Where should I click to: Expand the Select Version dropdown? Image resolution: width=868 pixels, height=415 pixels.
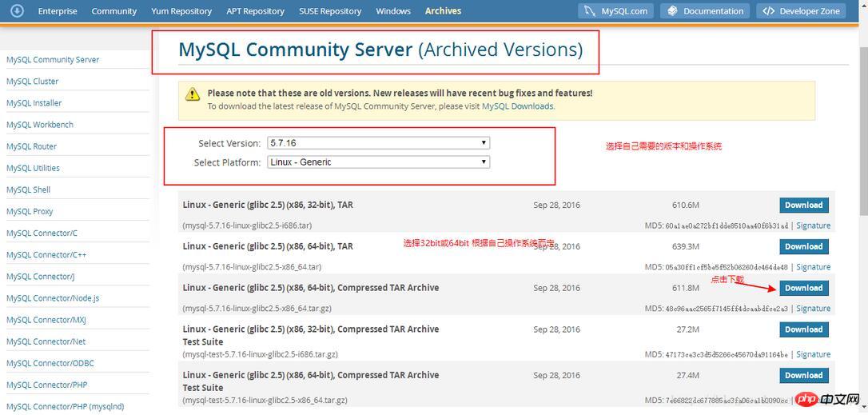click(x=379, y=143)
